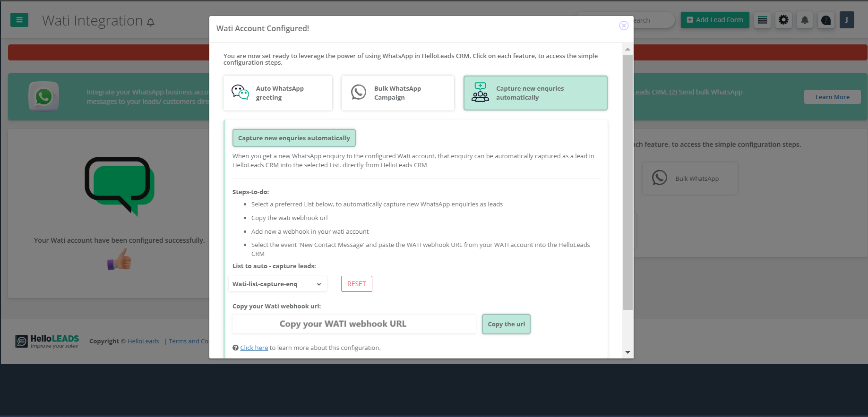Click the Copy the url button
Screen dimensions: 868x417
tap(506, 324)
